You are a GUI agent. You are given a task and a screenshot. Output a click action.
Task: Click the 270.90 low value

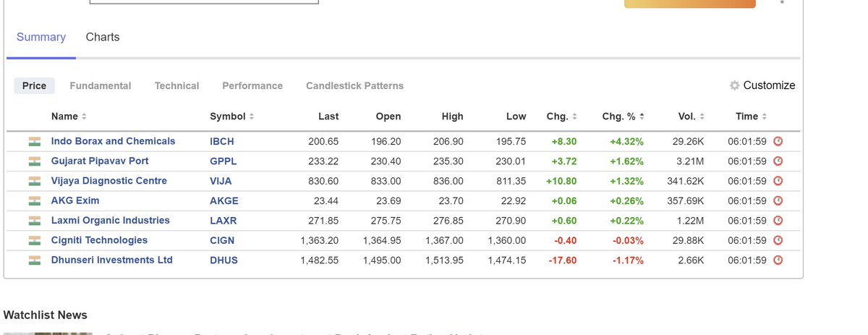[511, 221]
